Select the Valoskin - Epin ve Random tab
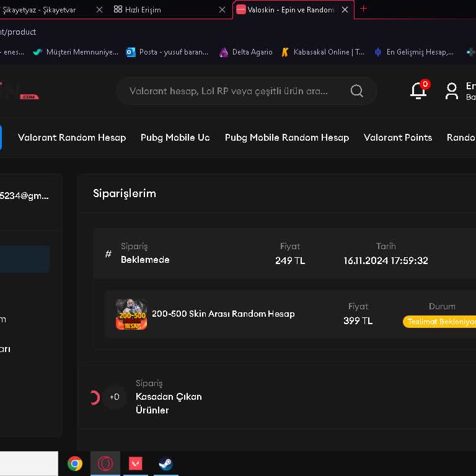Viewport: 476px width, 476px height. pyautogui.click(x=293, y=10)
